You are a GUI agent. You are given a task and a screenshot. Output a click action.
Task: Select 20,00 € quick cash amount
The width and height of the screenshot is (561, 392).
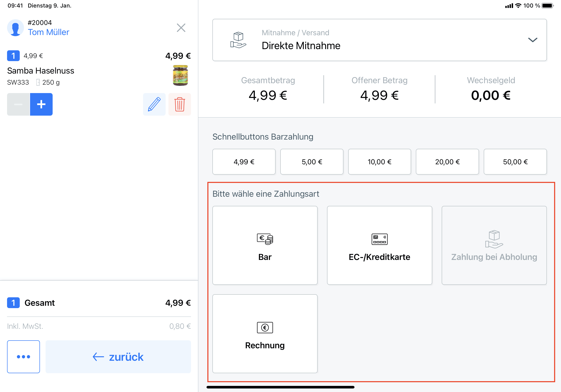coord(447,162)
